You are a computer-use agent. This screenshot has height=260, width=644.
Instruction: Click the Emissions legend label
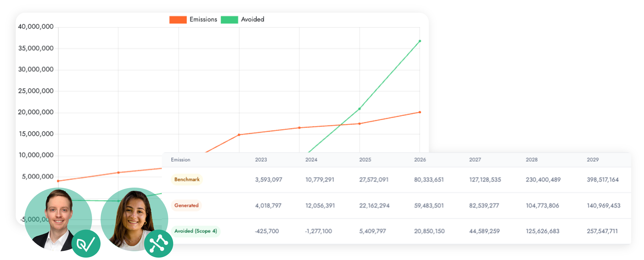click(x=203, y=20)
